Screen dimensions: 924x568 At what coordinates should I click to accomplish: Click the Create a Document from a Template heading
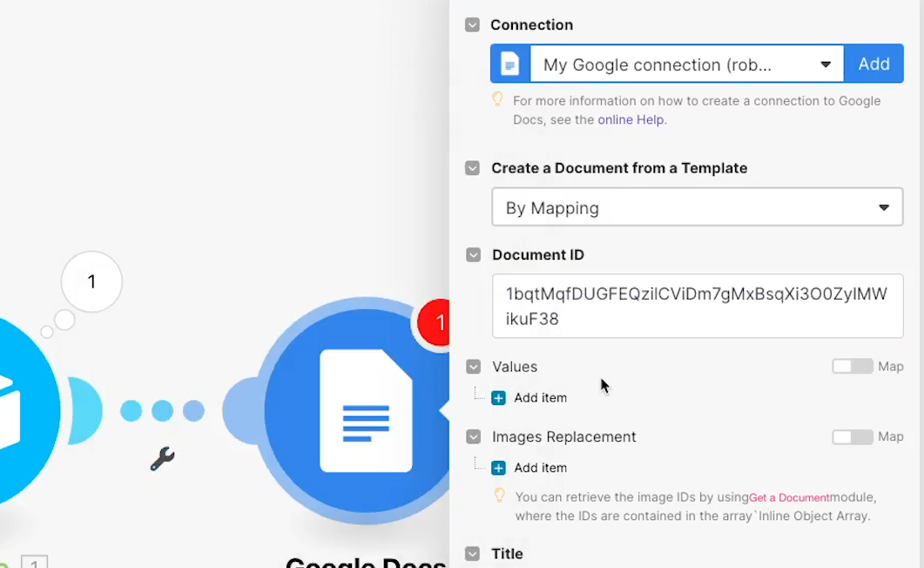(x=619, y=168)
